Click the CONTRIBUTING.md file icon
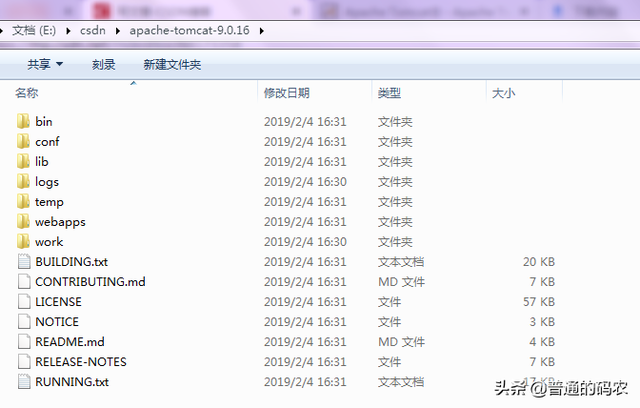Viewport: 640px width, 408px height. pos(24,281)
